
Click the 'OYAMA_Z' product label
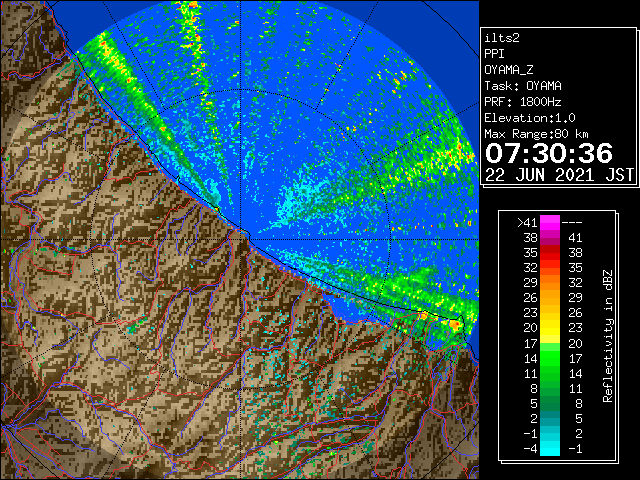(509, 70)
